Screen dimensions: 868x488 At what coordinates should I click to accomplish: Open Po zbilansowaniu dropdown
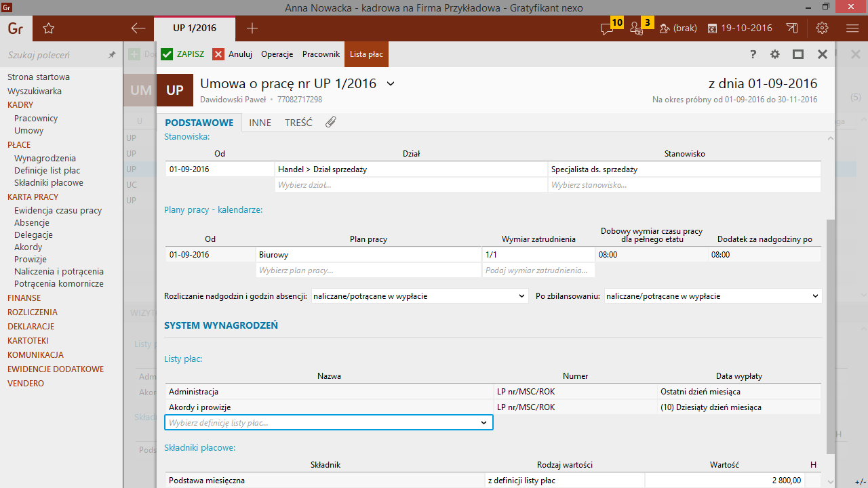click(x=712, y=296)
